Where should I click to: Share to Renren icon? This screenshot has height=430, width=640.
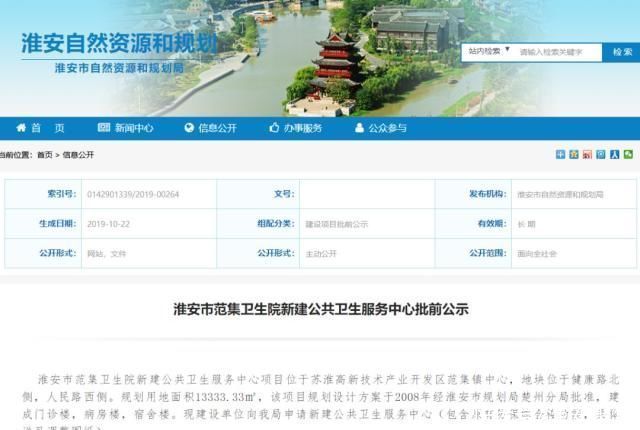pyautogui.click(x=615, y=154)
